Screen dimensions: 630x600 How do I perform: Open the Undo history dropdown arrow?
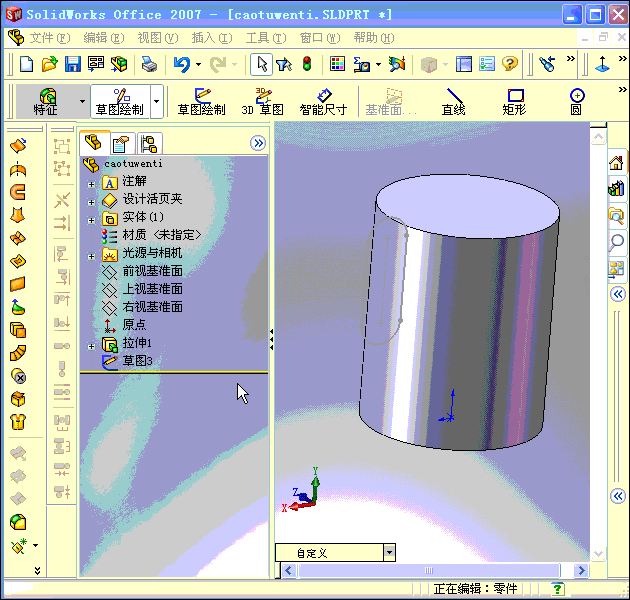(x=198, y=64)
